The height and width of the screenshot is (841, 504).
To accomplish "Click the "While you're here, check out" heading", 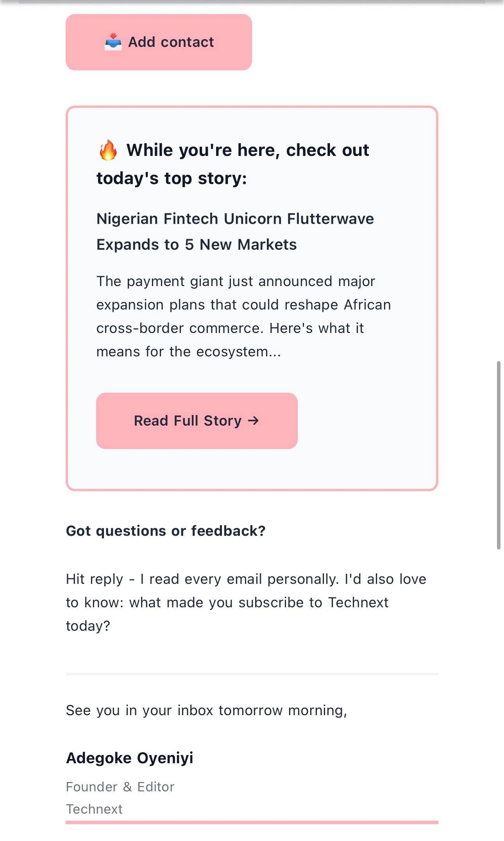I will (248, 150).
